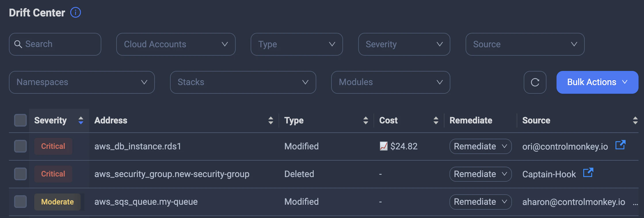Image resolution: width=644 pixels, height=218 pixels.
Task: Sort by Cost column sort arrows
Action: coord(436,120)
